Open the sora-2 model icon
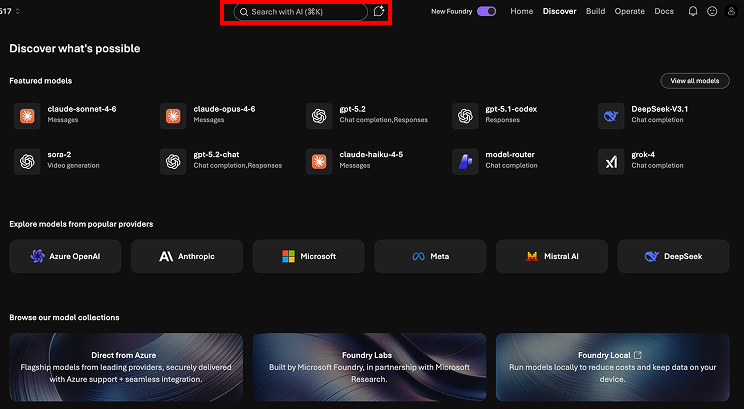Screen dimensions: 744x409 [x=27, y=160]
